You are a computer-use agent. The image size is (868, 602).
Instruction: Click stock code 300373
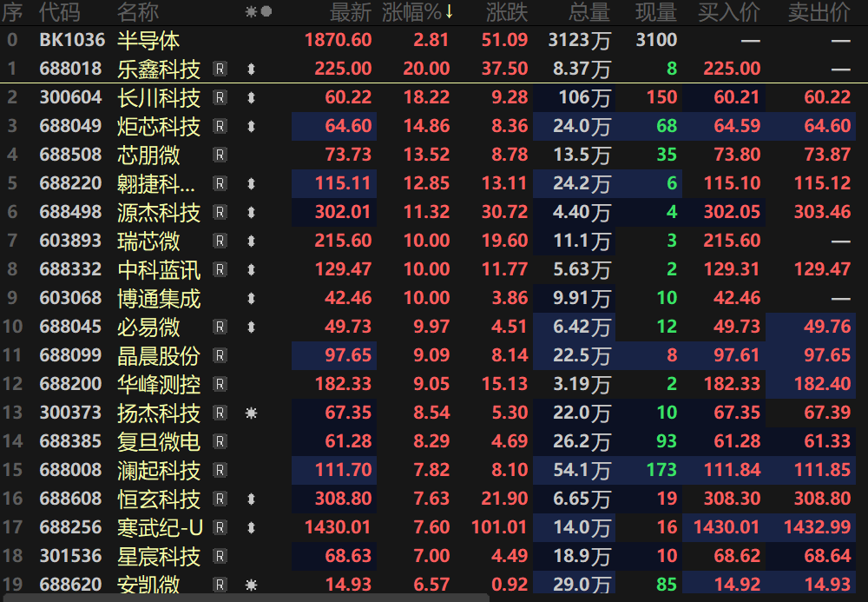pyautogui.click(x=71, y=413)
